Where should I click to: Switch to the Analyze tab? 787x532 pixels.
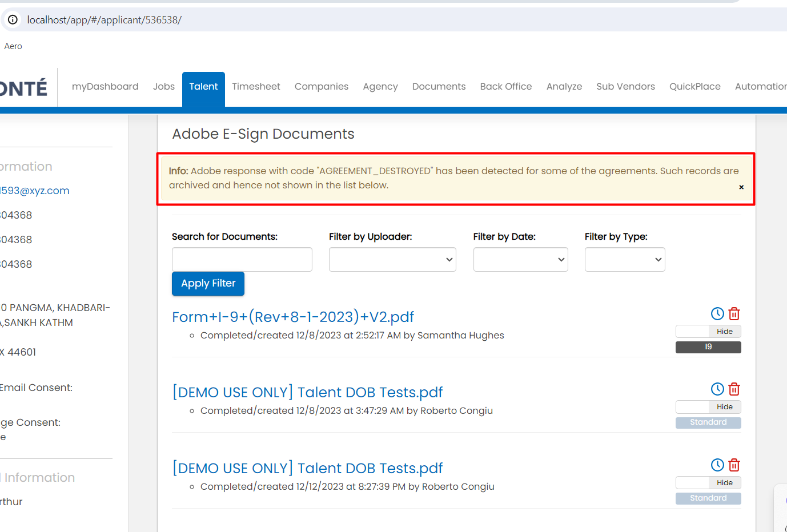pos(564,87)
